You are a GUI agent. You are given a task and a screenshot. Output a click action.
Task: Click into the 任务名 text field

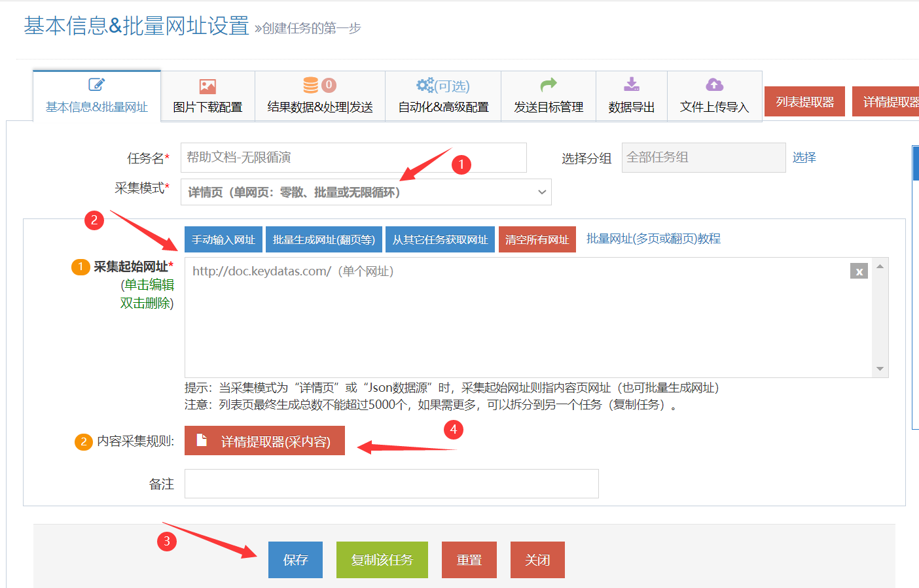[x=353, y=158]
